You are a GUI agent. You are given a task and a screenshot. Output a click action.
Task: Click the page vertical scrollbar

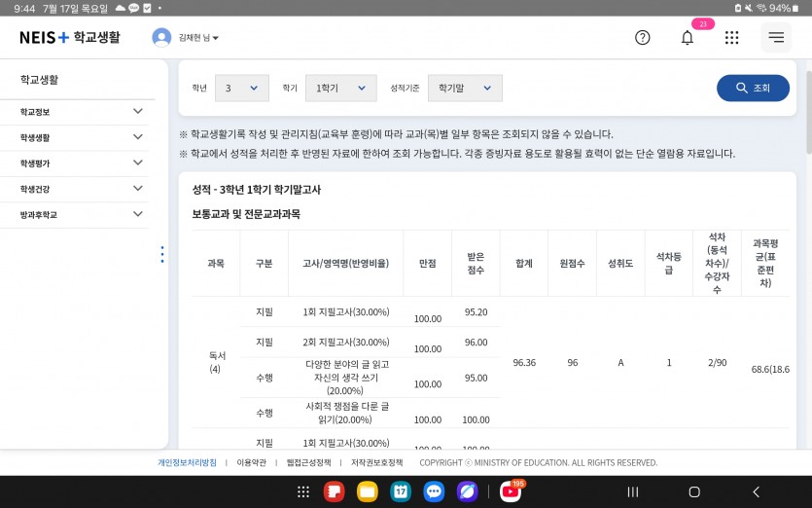pos(809,112)
